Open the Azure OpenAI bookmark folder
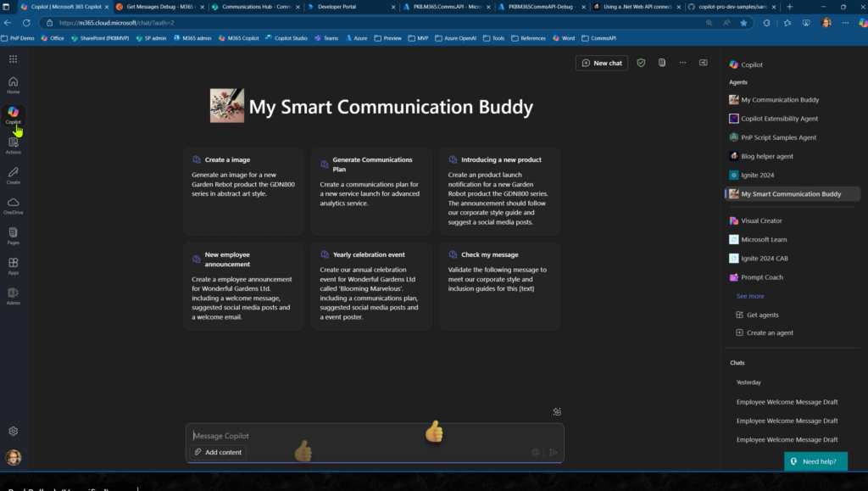 [x=455, y=38]
